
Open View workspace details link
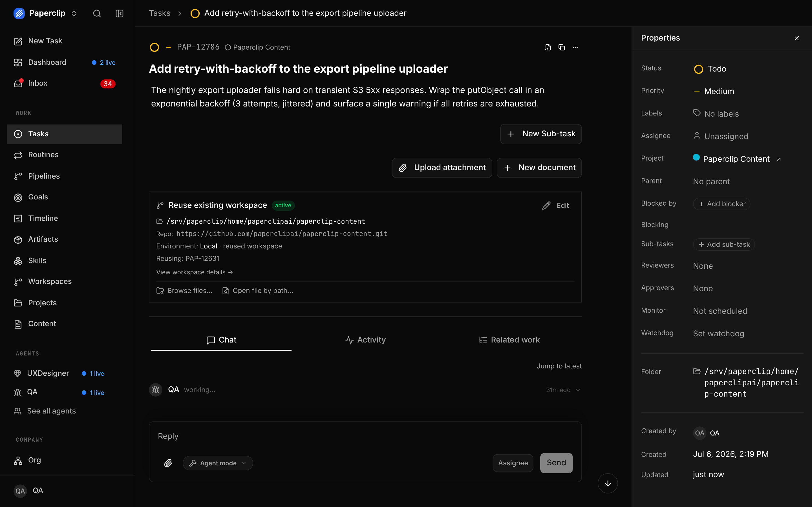click(x=195, y=272)
